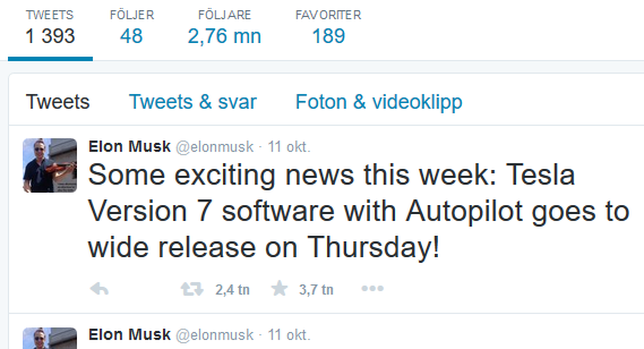Favorite the tweet using the star icon

279,289
